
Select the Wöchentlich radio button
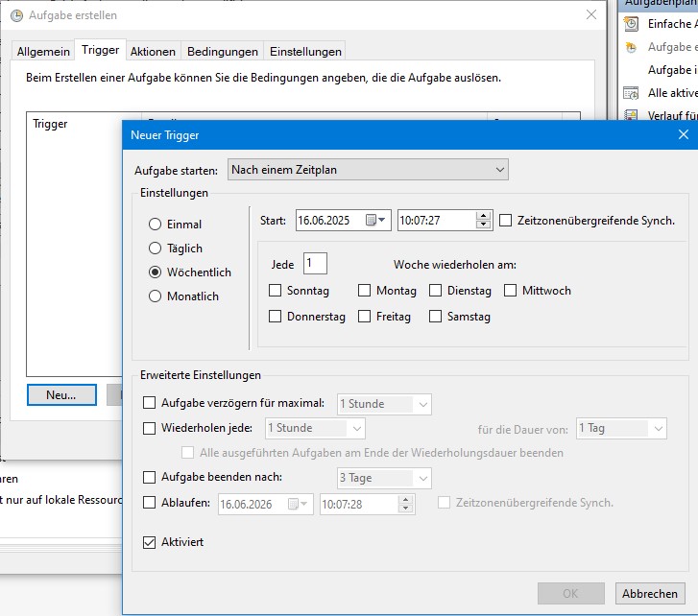tap(155, 272)
